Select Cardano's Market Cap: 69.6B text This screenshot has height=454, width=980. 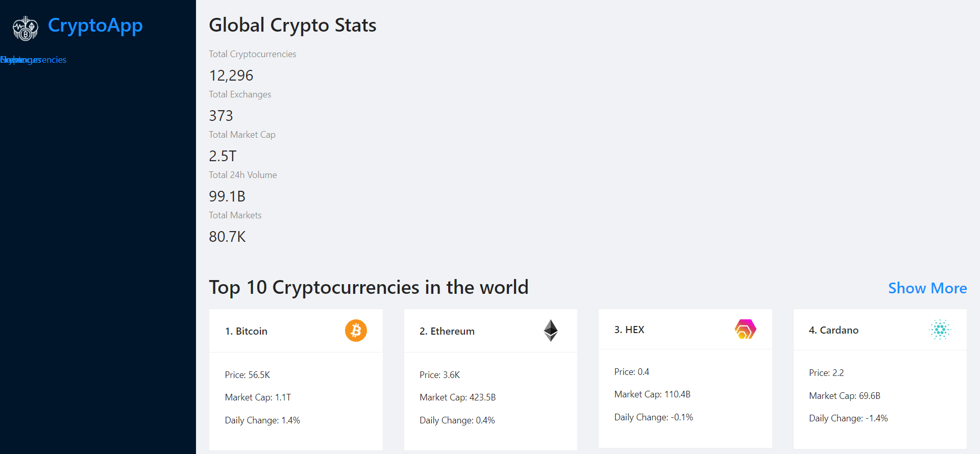pyautogui.click(x=844, y=396)
